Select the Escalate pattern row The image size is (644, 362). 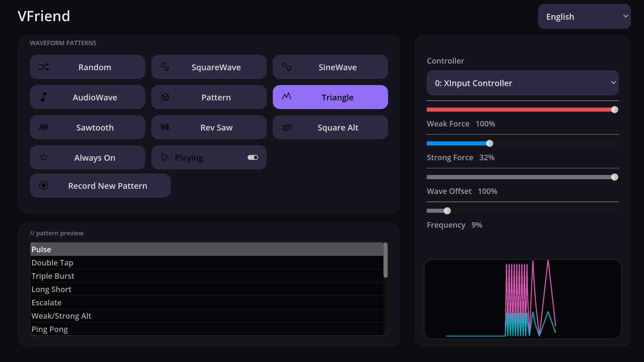tap(207, 303)
